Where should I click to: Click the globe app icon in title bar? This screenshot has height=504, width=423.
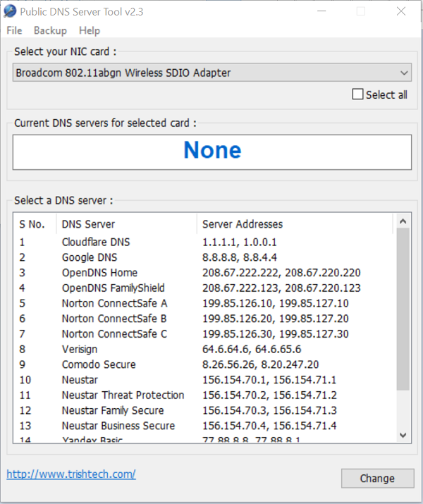click(11, 11)
